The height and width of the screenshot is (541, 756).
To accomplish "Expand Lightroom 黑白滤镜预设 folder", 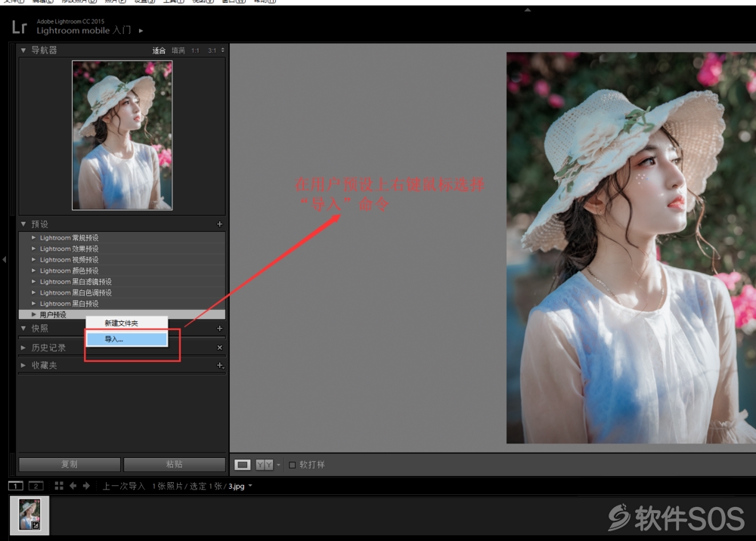I will pyautogui.click(x=34, y=281).
